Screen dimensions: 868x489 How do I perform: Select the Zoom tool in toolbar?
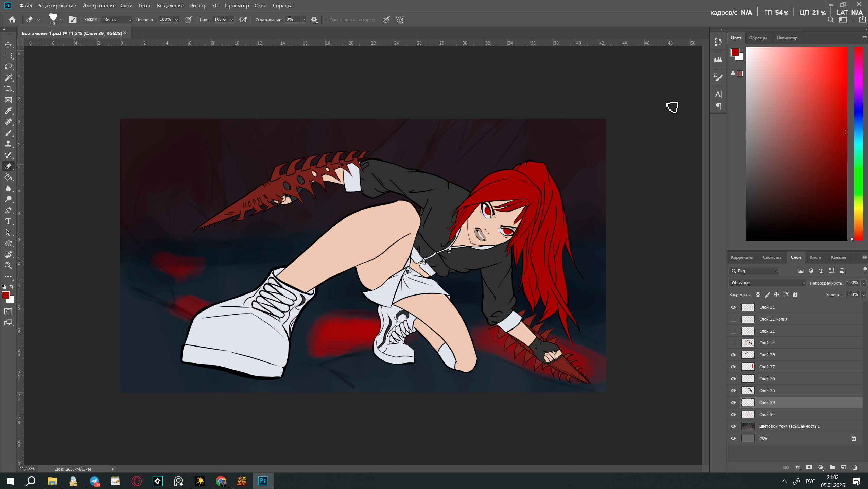click(8, 266)
